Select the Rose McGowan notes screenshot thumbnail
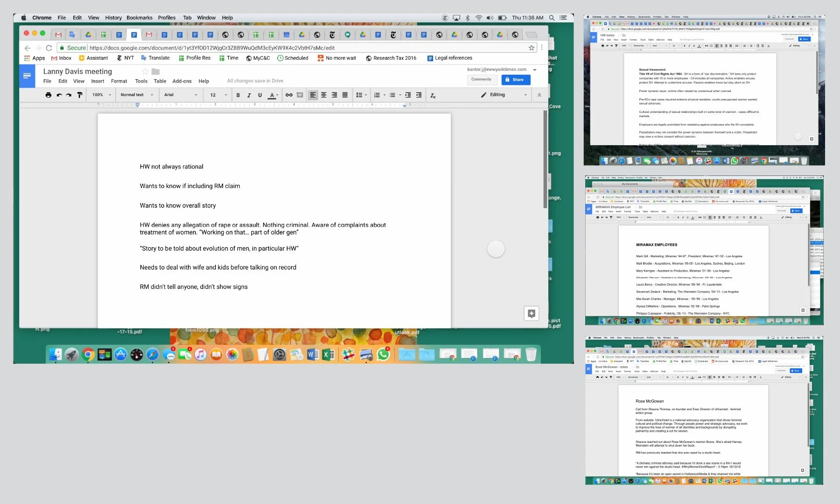Screen dimensions: 840x504 click(704, 410)
